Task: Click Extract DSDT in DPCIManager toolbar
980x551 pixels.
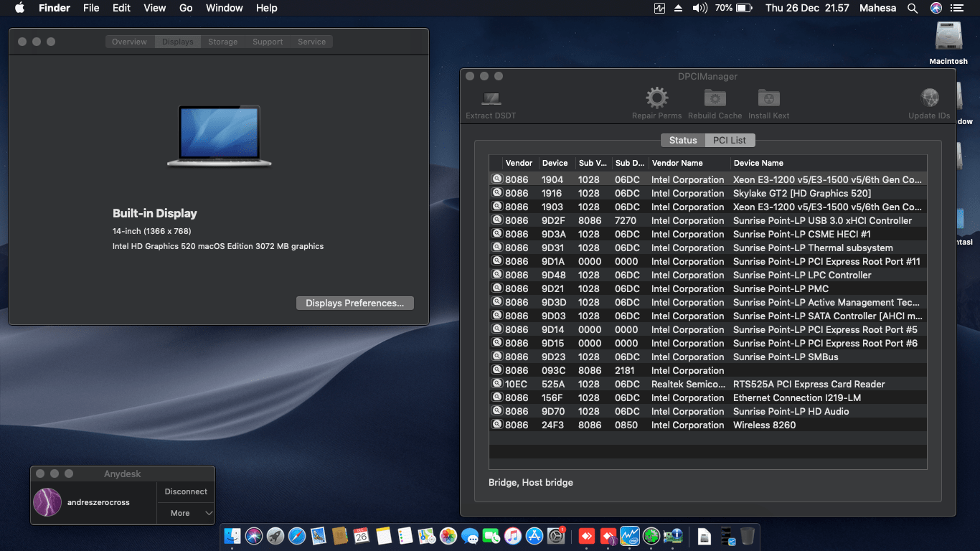Action: pyautogui.click(x=491, y=104)
